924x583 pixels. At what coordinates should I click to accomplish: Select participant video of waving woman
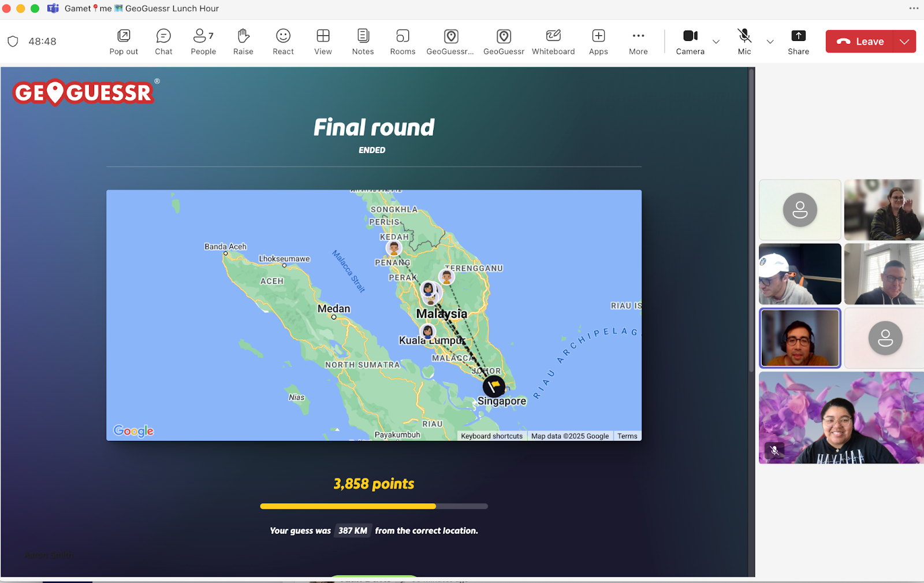pyautogui.click(x=884, y=210)
